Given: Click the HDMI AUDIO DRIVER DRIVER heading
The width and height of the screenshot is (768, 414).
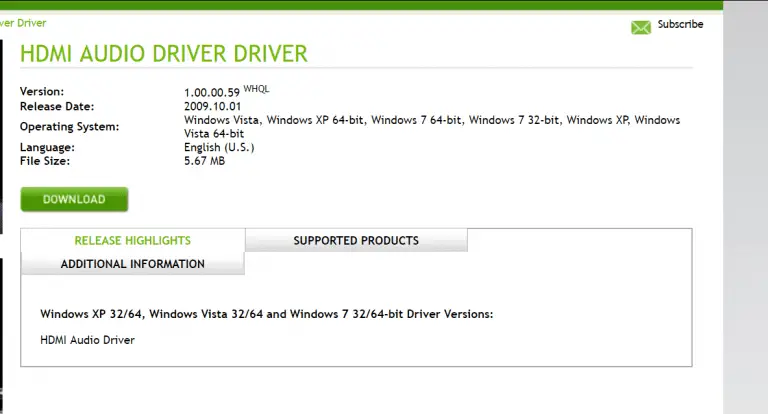Looking at the screenshot, I should point(164,53).
